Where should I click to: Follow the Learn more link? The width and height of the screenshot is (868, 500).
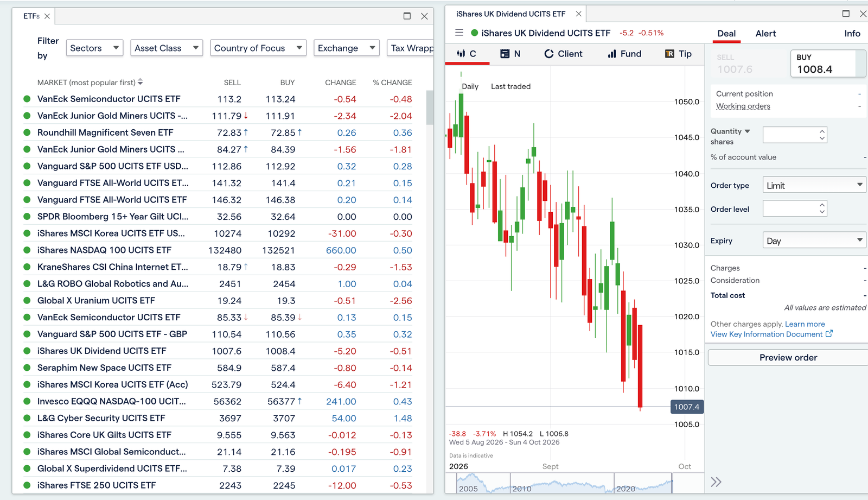(x=805, y=324)
